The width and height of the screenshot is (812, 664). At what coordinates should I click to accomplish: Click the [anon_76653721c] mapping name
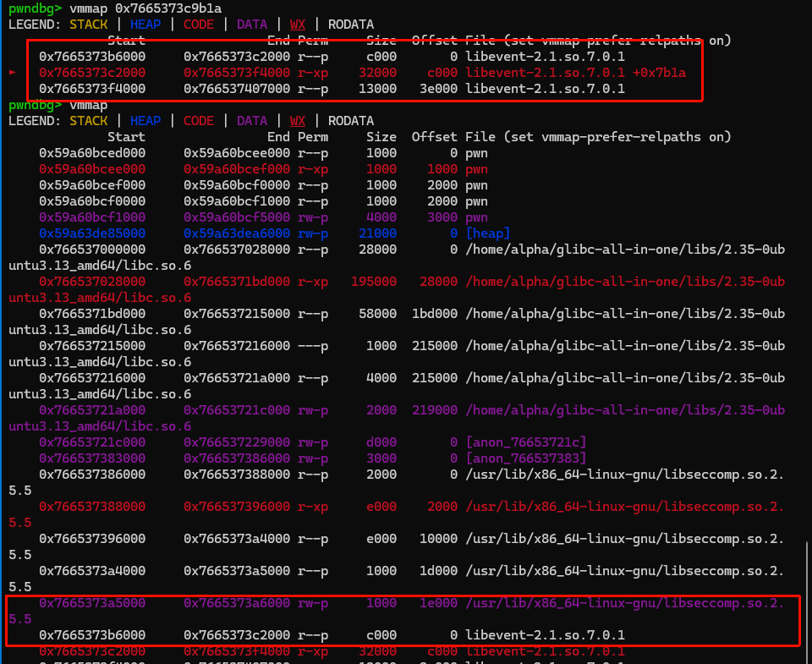coord(525,442)
